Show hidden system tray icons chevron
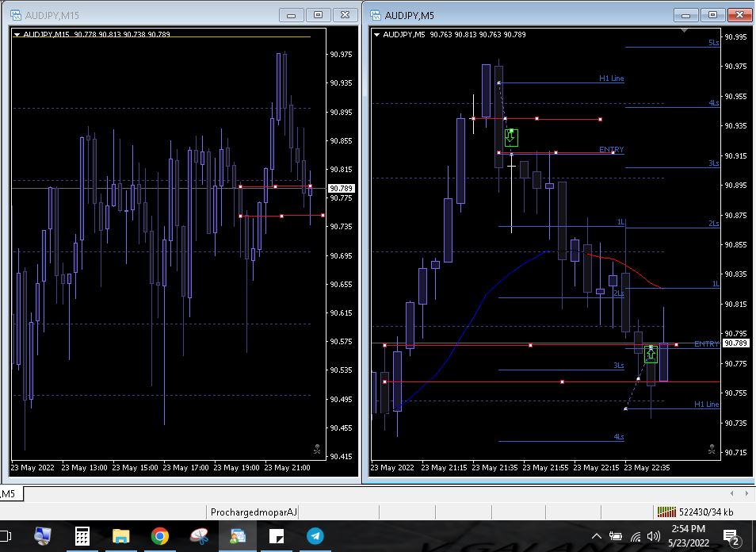The image size is (756, 552). (597, 536)
